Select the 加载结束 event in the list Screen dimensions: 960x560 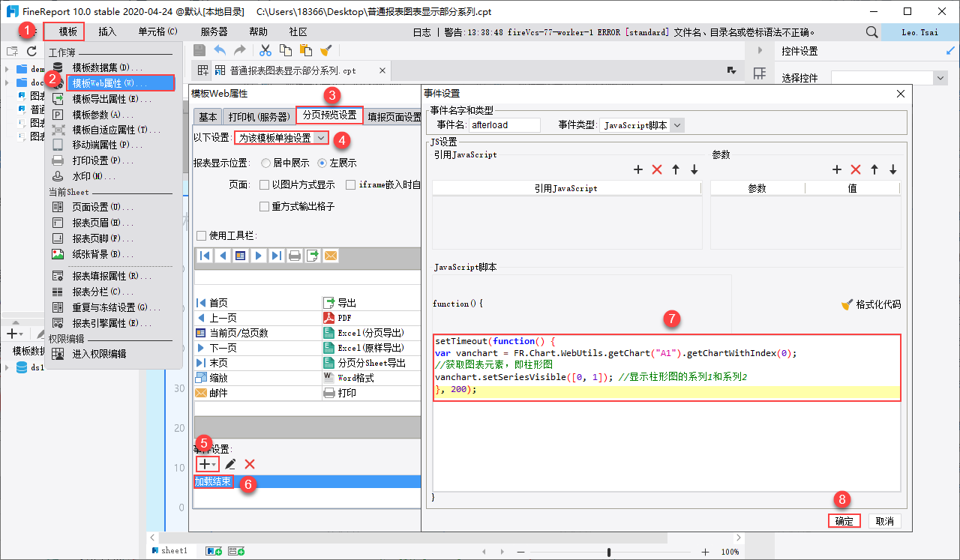pos(306,481)
